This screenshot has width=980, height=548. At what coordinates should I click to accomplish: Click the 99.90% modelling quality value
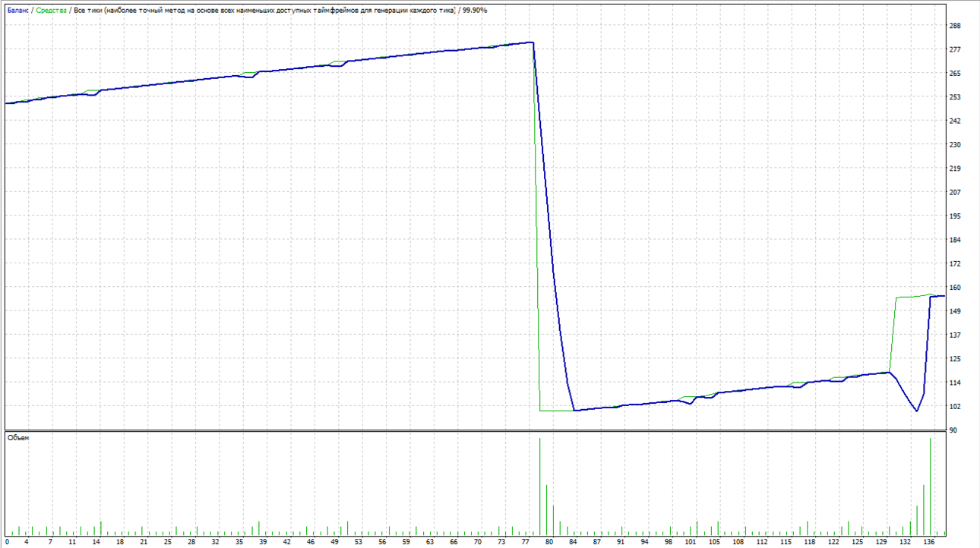click(475, 11)
